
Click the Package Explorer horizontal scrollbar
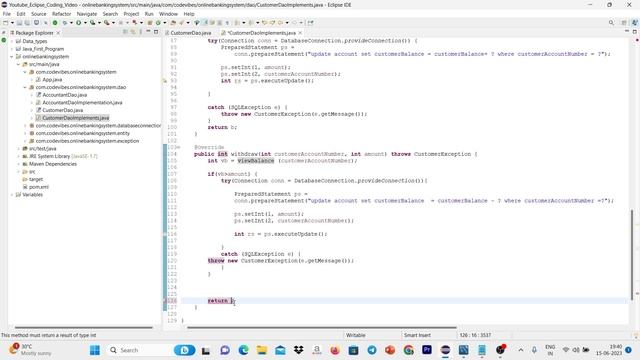[x=84, y=327]
